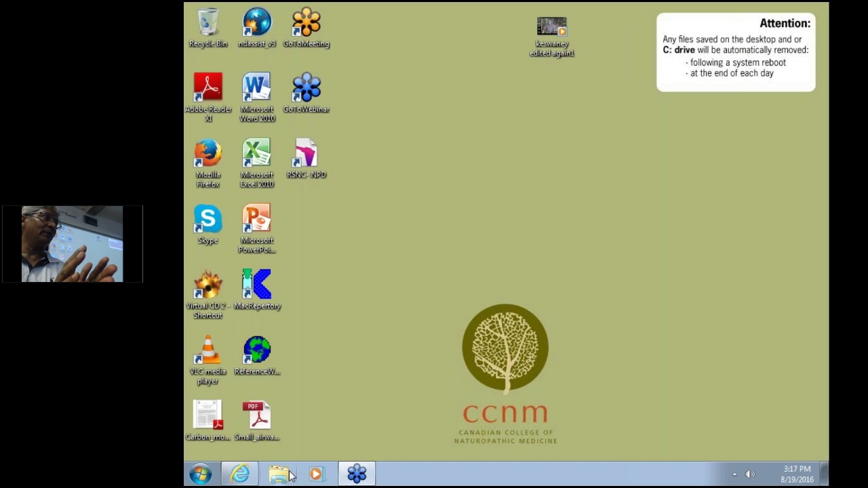
Task: Select the Skype desktop shortcut
Action: (x=208, y=224)
